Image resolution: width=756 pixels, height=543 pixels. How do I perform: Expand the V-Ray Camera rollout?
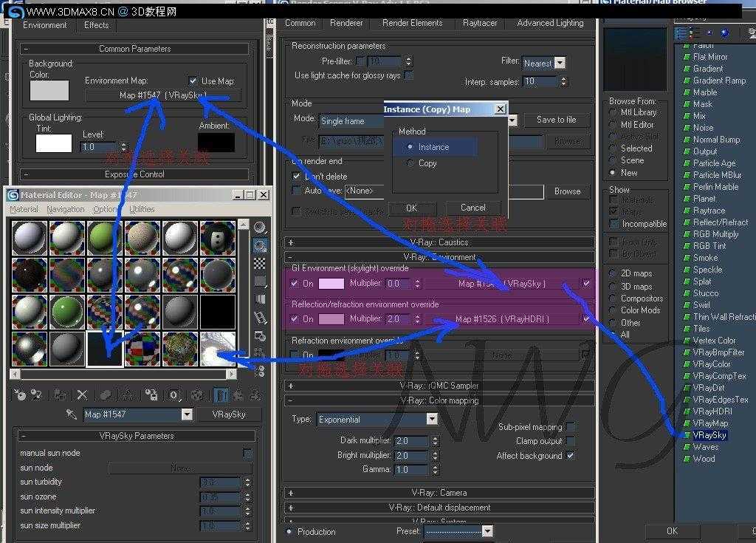coord(439,493)
